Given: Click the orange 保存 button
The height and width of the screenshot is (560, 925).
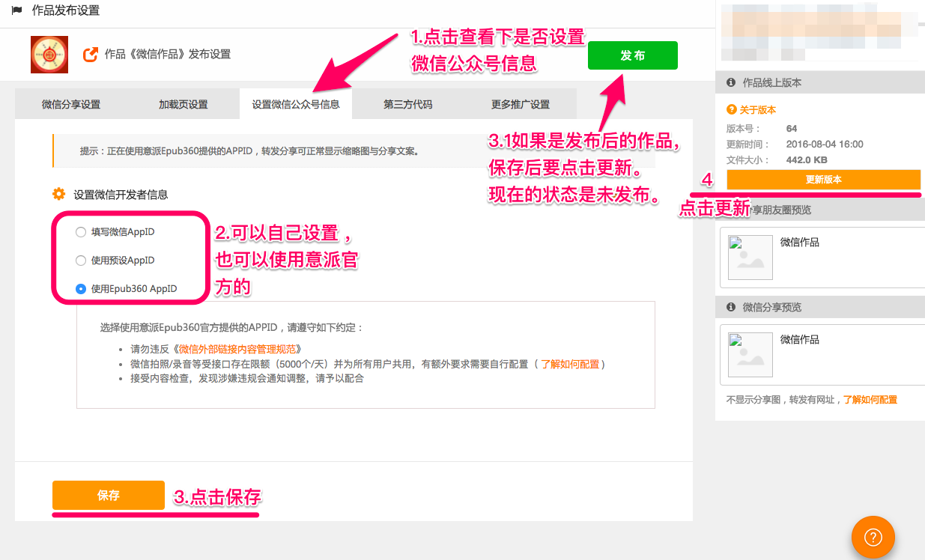Looking at the screenshot, I should [108, 496].
